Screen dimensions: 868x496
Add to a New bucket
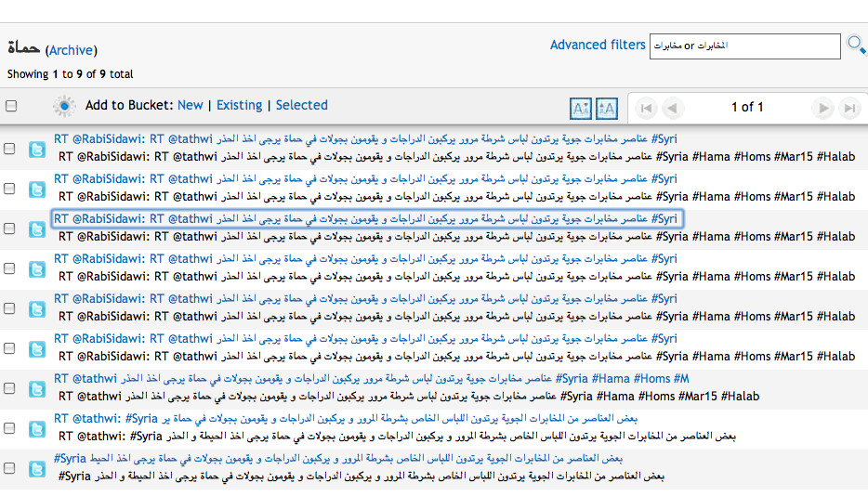point(190,105)
